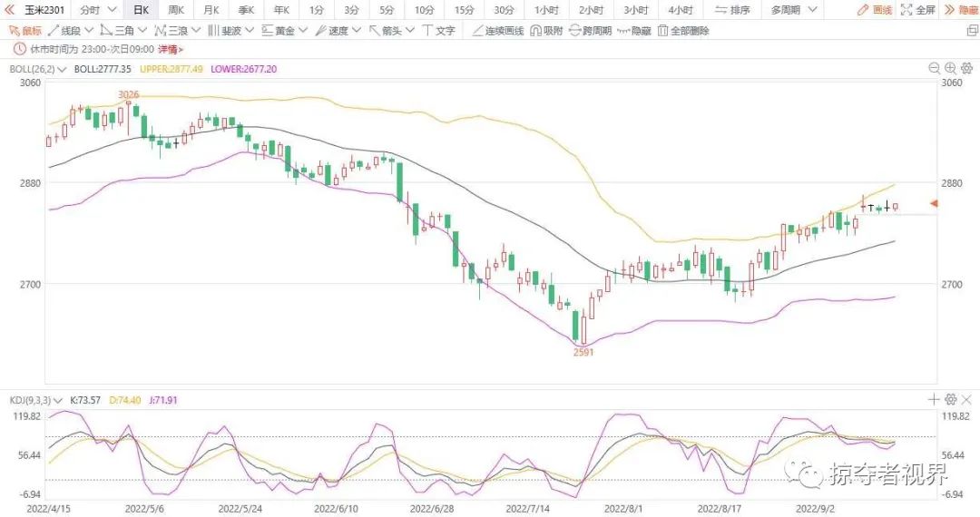Open 详情 details link

pyautogui.click(x=170, y=49)
